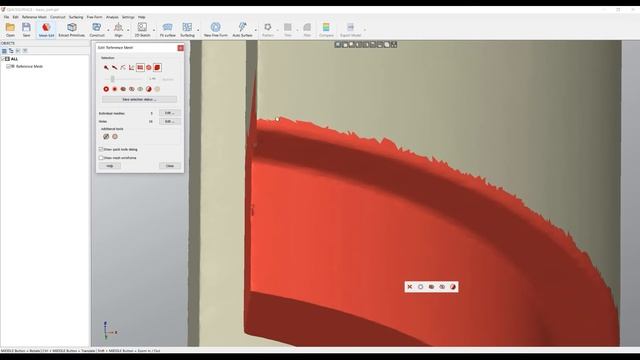Click the Fit surface toolbar icon

click(x=167, y=27)
